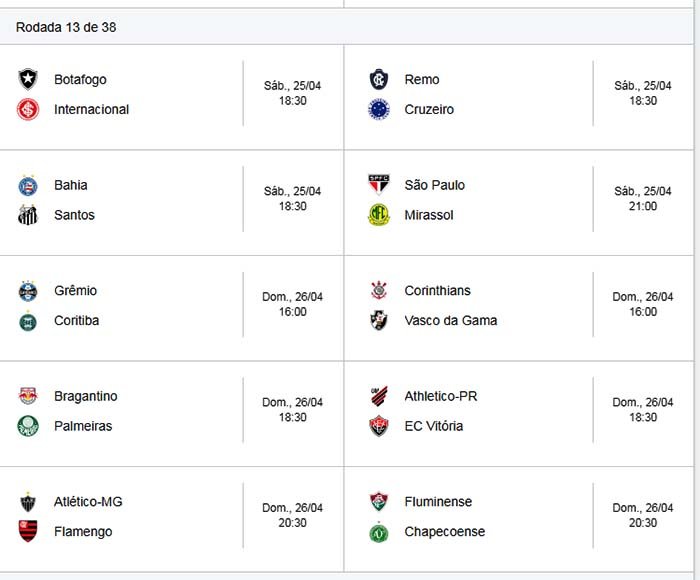
Task: Open Bragantino vs Palmeiras match time
Action: click(x=292, y=410)
